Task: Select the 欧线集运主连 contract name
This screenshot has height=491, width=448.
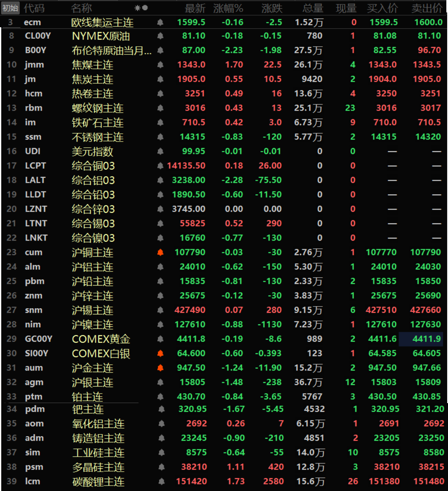Action: point(102,23)
